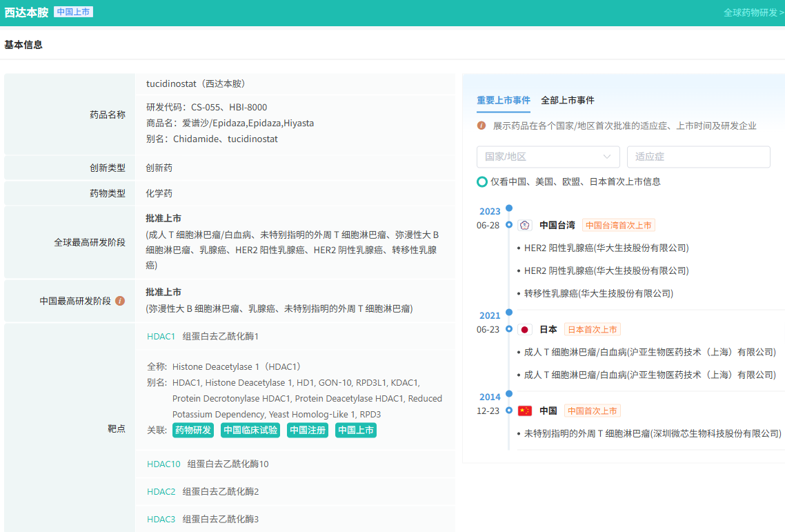Expand the HDAC2 target entry
The height and width of the screenshot is (532, 785).
tap(161, 491)
